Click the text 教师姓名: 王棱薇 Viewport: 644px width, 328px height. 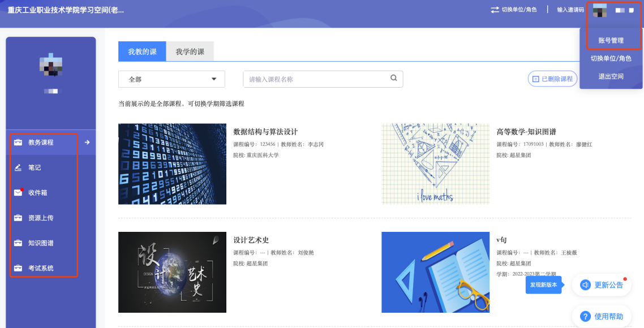(555, 252)
